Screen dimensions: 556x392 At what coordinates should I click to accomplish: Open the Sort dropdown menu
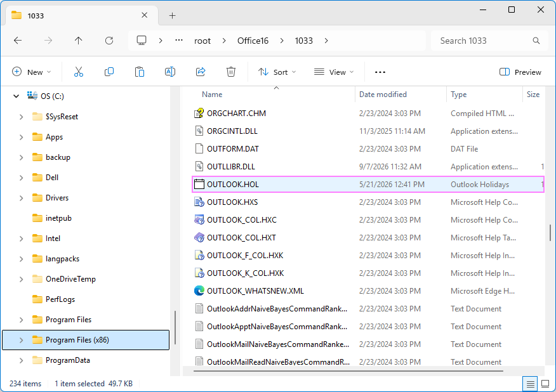pos(277,72)
